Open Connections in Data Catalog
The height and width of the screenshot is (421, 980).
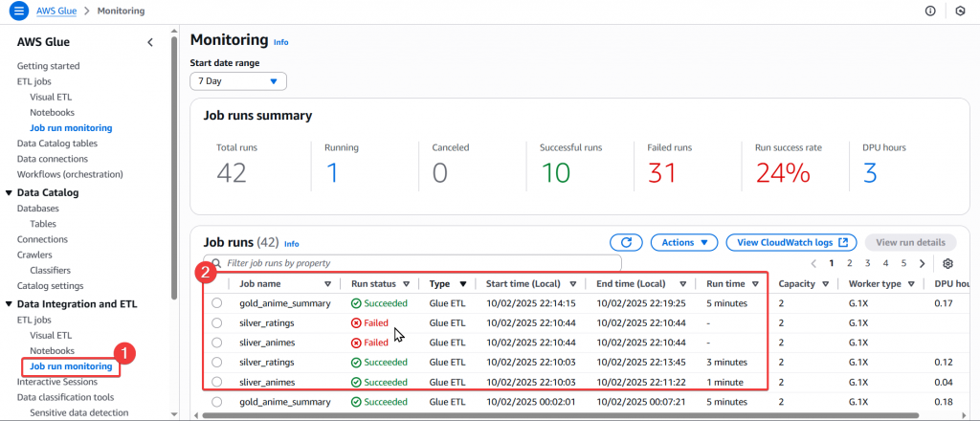pos(42,239)
